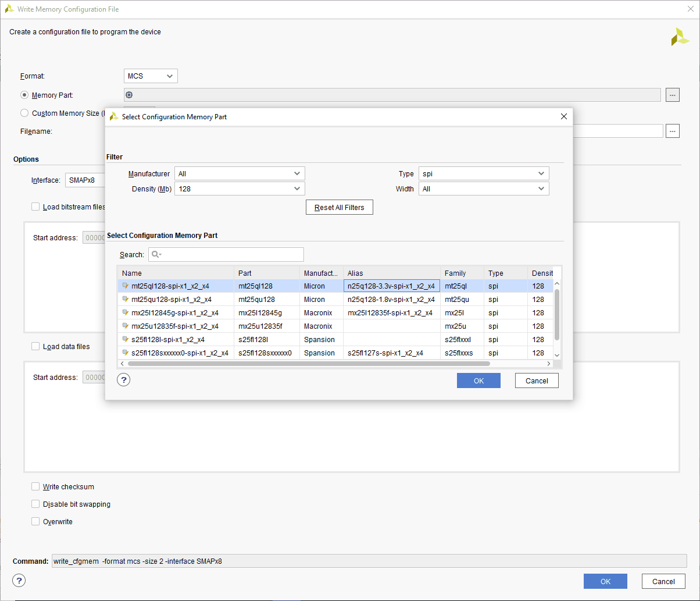Enable the Write checksum checkbox

pos(36,486)
